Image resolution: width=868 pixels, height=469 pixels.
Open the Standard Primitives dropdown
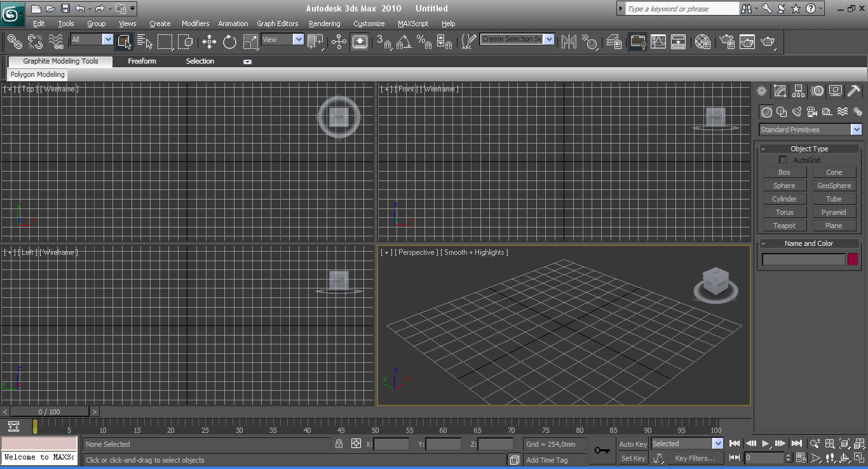(857, 130)
